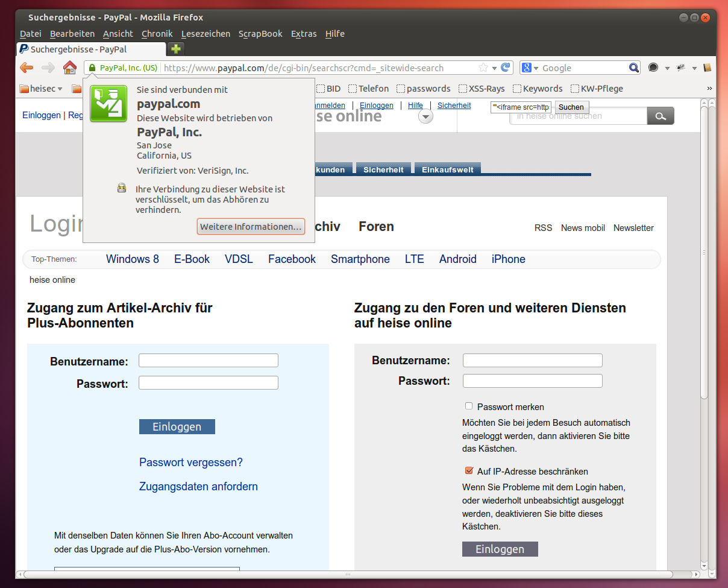Screen dimensions: 728x588
Task: Click the PayPal, Inc. (US) site identity badge
Action: pos(123,68)
